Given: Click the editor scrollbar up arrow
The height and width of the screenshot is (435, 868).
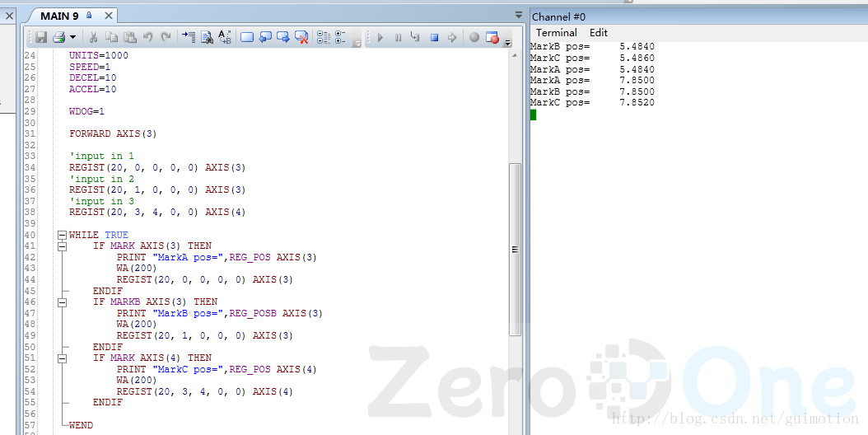Looking at the screenshot, I should coord(515,55).
